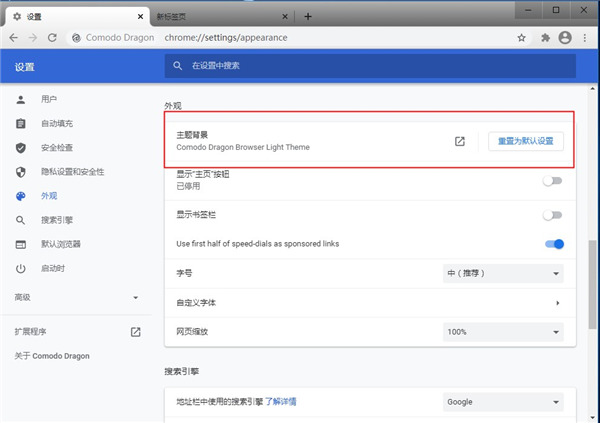Click the browser window icon beside 默认浏览器
This screenshot has height=423, width=600.
click(21, 244)
